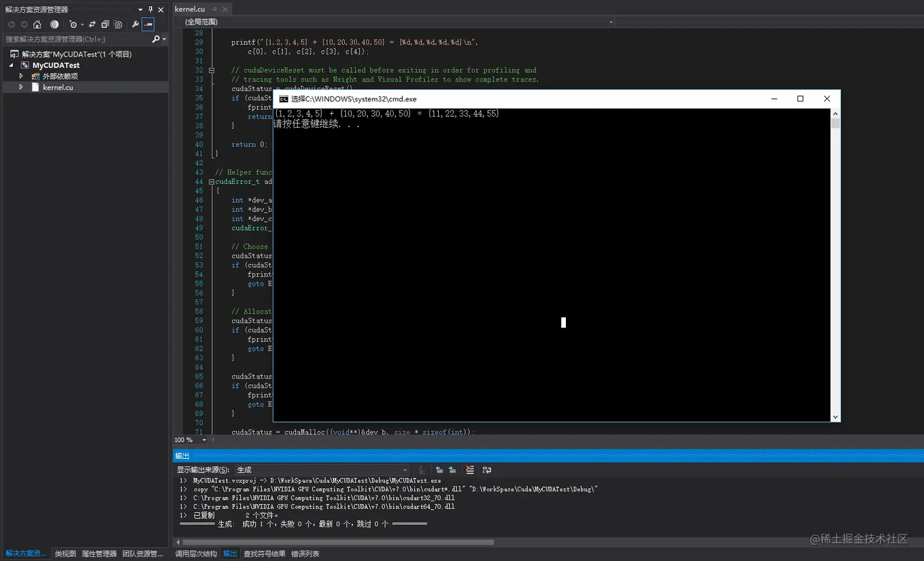The image size is (924, 561).
Task: Switch to the 错误列表 tab
Action: [306, 554]
